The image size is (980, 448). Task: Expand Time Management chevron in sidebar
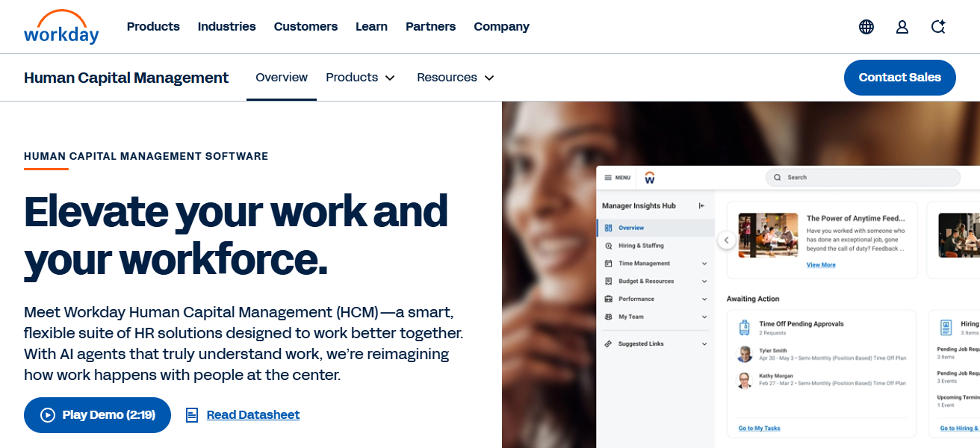coord(704,264)
